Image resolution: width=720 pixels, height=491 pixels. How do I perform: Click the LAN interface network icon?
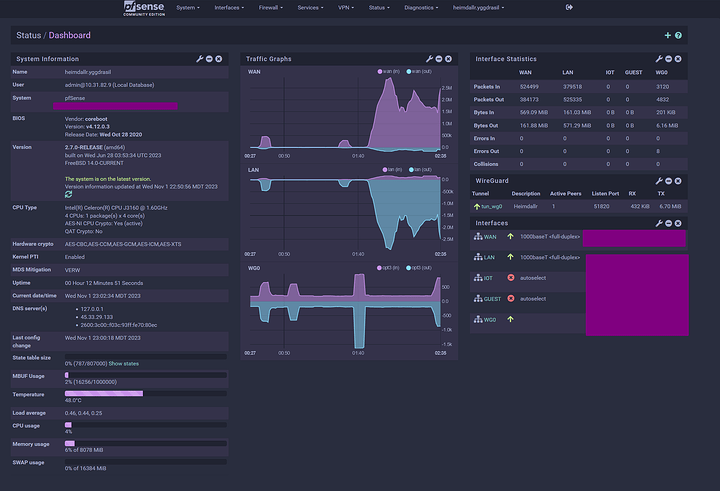point(478,257)
